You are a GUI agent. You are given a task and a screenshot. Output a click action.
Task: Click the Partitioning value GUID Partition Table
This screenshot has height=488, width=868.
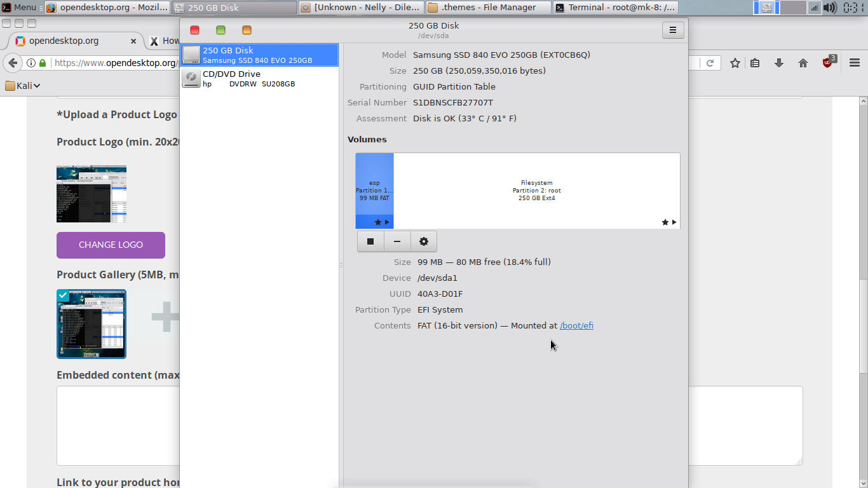(454, 86)
